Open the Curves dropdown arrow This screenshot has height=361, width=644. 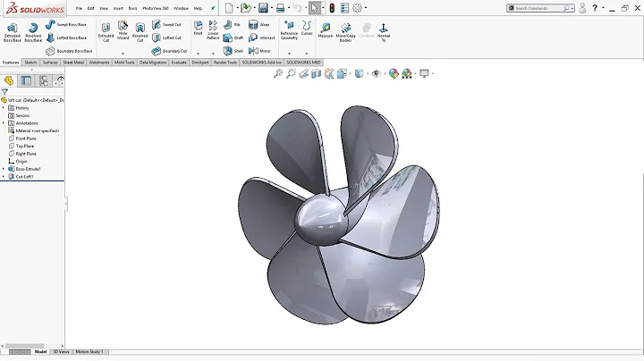coord(307,54)
